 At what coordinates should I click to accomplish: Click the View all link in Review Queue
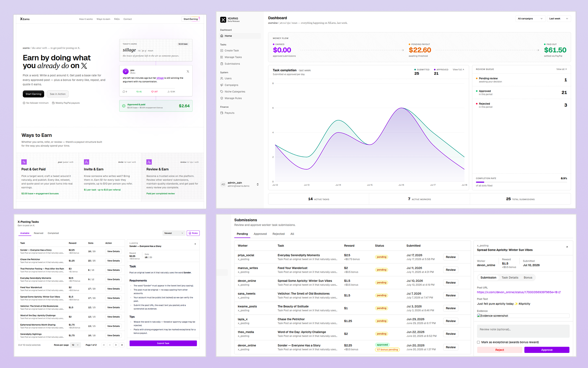coord(561,69)
